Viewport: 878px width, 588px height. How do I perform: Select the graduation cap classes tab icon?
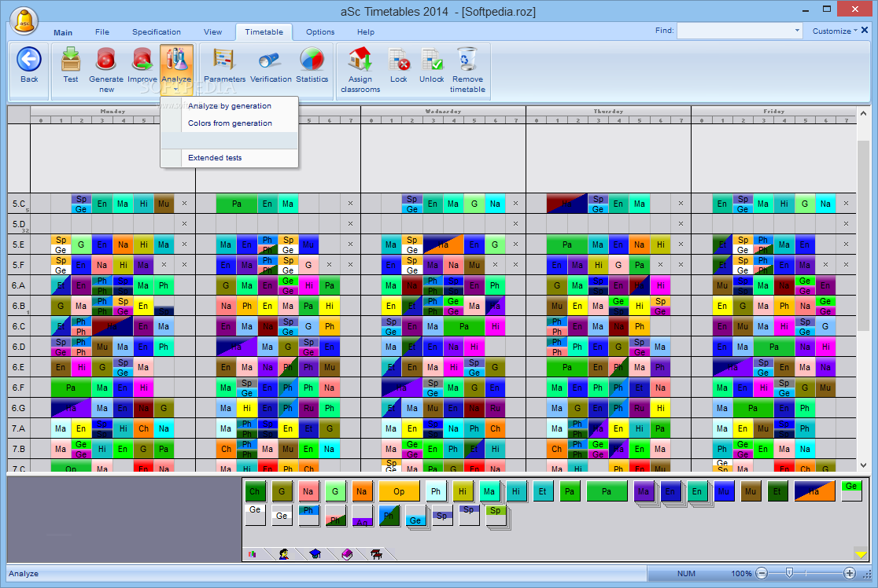(315, 554)
